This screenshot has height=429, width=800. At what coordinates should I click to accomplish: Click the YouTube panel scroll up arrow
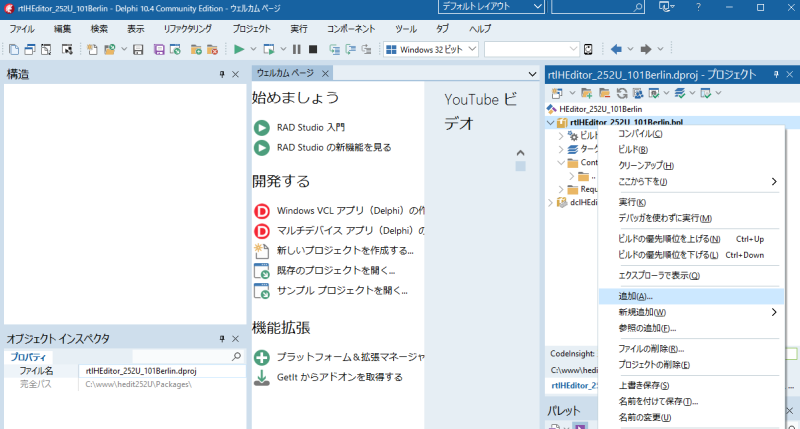tap(520, 153)
